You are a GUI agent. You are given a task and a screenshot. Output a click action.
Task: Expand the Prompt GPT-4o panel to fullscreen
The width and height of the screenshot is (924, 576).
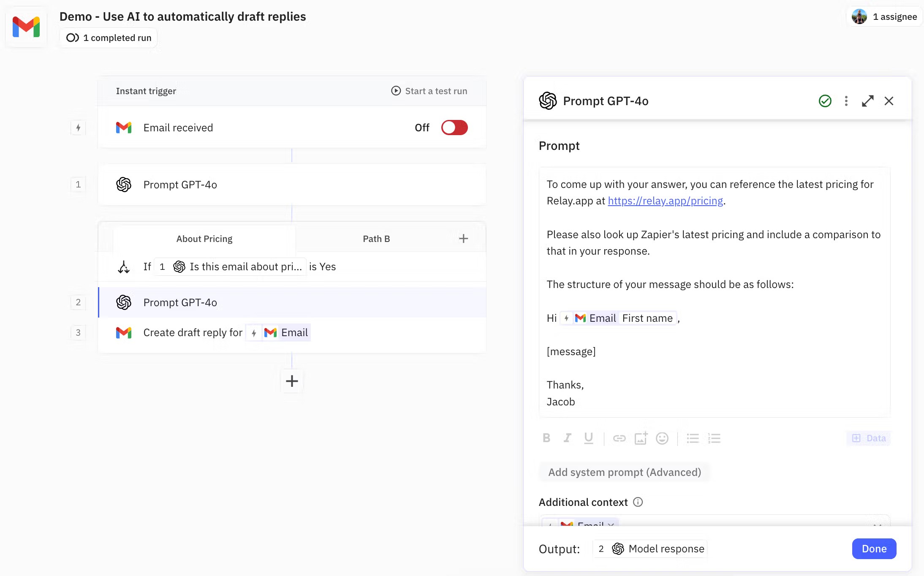867,101
